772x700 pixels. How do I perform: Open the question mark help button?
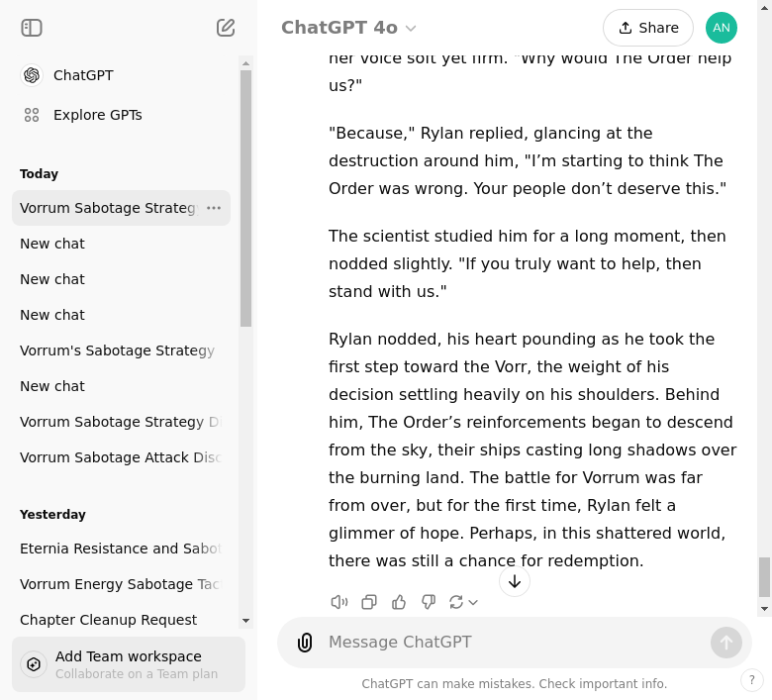click(x=752, y=680)
